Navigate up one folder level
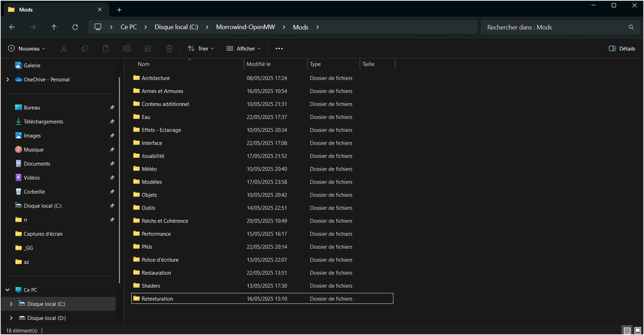The height and width of the screenshot is (335, 644). pos(54,27)
